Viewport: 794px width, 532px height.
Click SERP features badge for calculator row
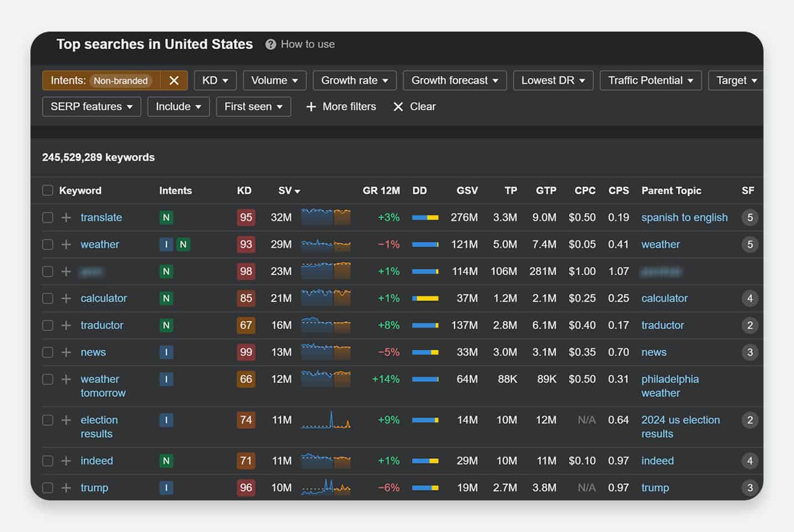point(750,298)
